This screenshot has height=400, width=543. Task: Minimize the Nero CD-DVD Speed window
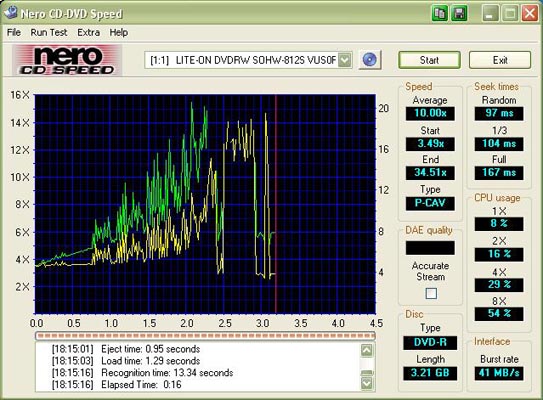pyautogui.click(x=490, y=13)
